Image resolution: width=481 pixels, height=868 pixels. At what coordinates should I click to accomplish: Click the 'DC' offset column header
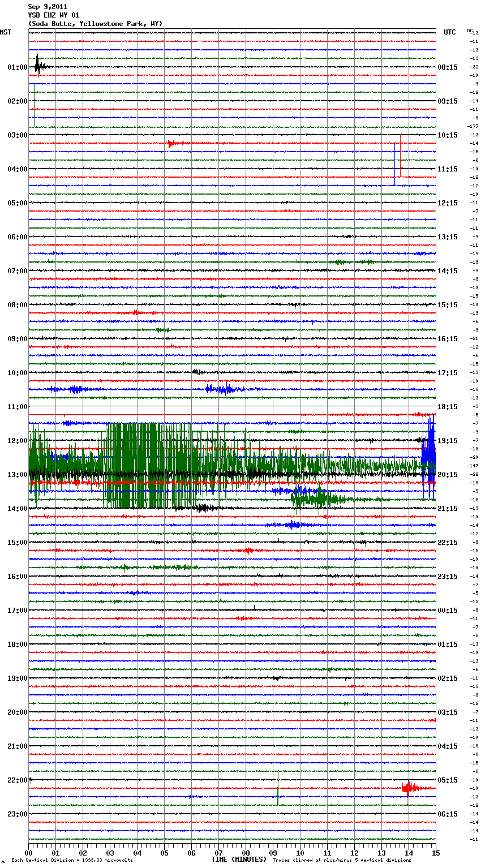click(470, 31)
